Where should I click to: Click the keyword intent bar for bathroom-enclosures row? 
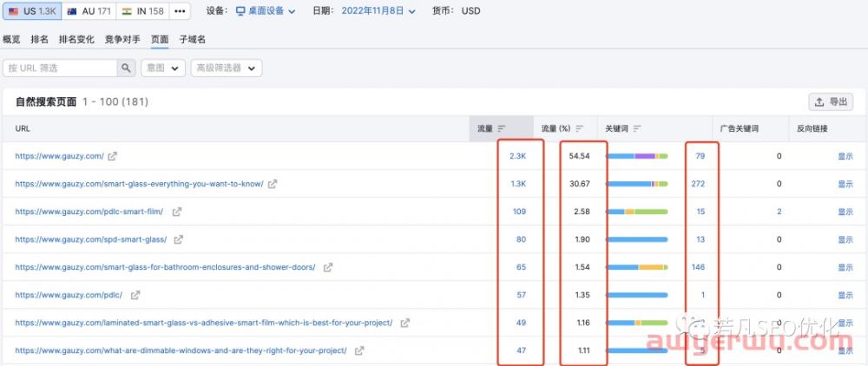click(637, 267)
